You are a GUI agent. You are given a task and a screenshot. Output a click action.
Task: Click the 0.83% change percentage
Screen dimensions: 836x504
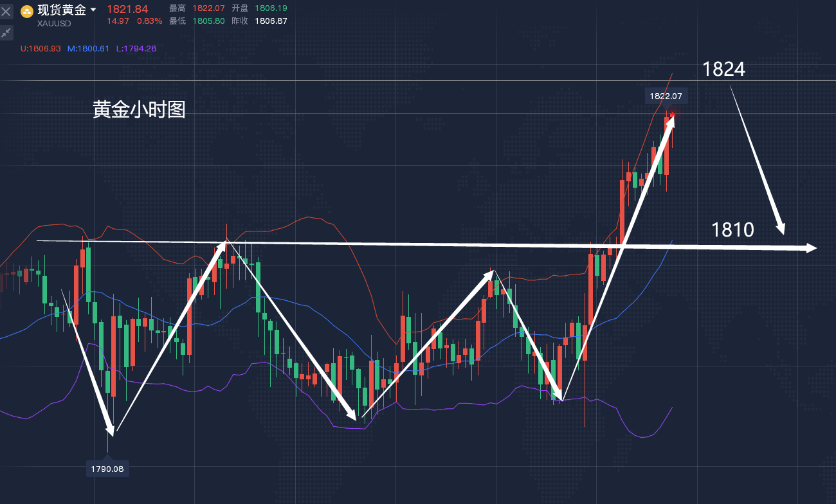point(149,21)
